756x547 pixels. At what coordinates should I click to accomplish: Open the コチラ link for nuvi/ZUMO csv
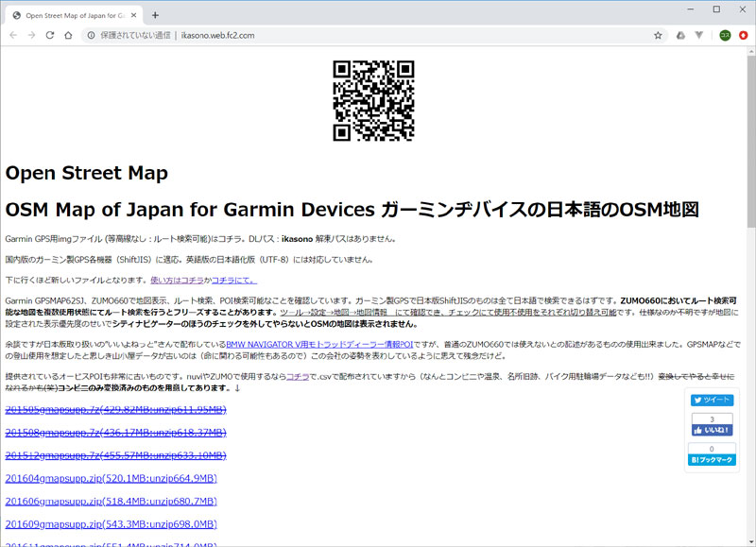pyautogui.click(x=298, y=376)
